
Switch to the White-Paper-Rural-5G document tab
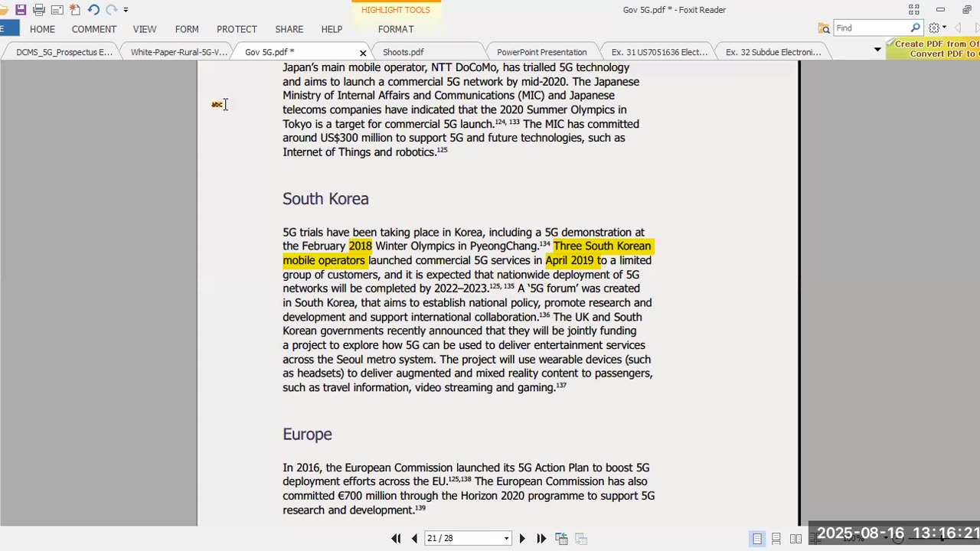click(178, 52)
